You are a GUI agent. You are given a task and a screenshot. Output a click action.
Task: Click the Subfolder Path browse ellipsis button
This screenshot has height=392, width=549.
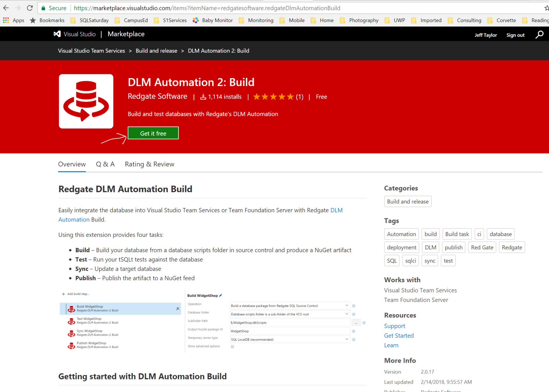pyautogui.click(x=356, y=323)
